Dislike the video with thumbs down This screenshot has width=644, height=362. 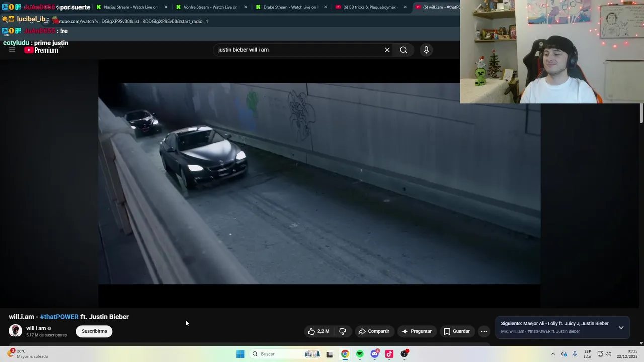(343, 331)
